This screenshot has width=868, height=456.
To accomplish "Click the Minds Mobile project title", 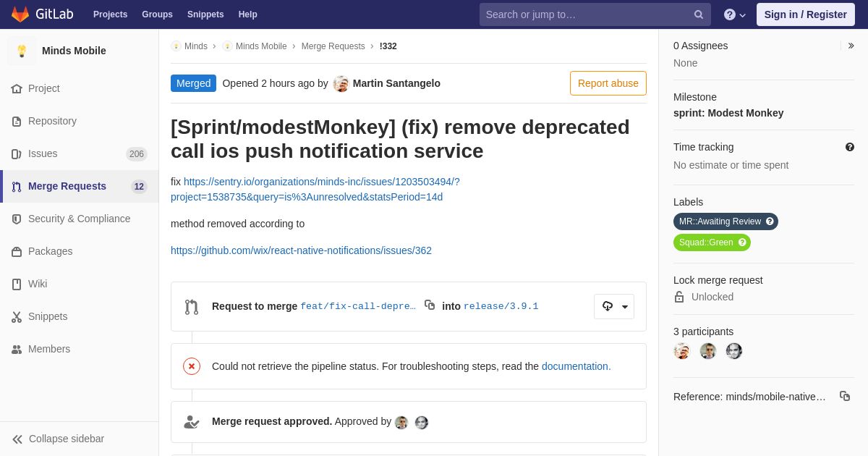I will pos(74,51).
